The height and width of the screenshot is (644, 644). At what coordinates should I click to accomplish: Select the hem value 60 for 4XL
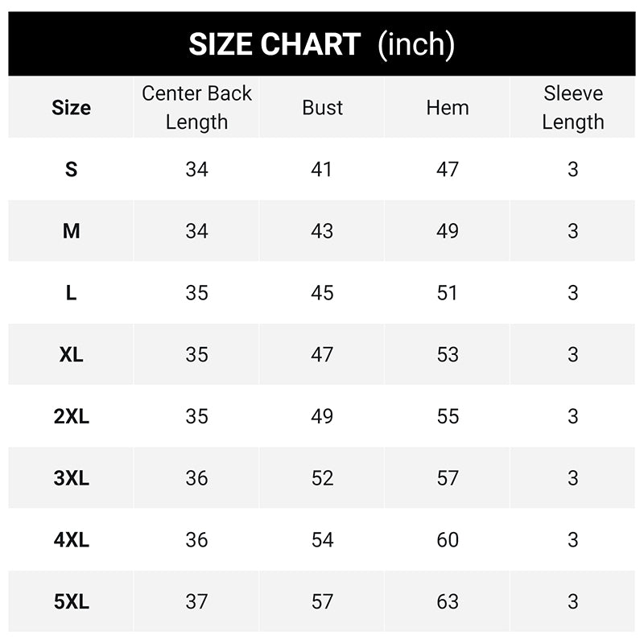point(448,539)
